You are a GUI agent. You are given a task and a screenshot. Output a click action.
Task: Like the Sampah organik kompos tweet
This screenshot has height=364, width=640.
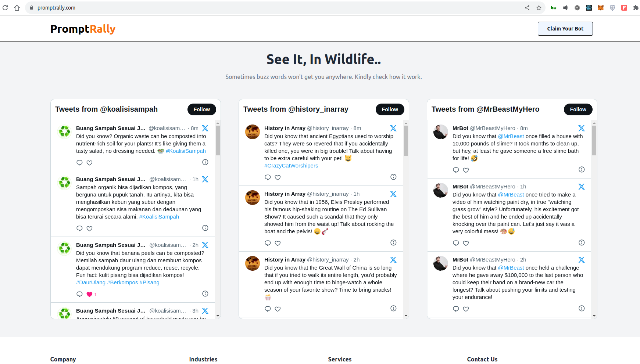[89, 228]
